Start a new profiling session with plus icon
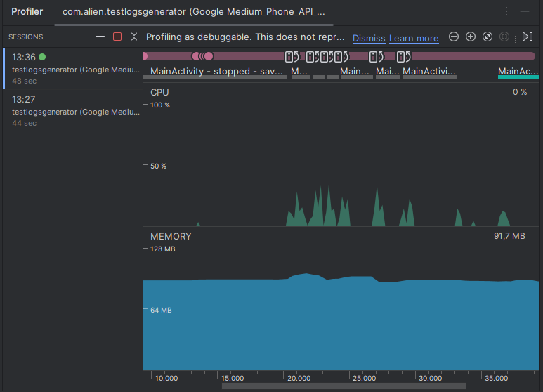 coord(100,37)
